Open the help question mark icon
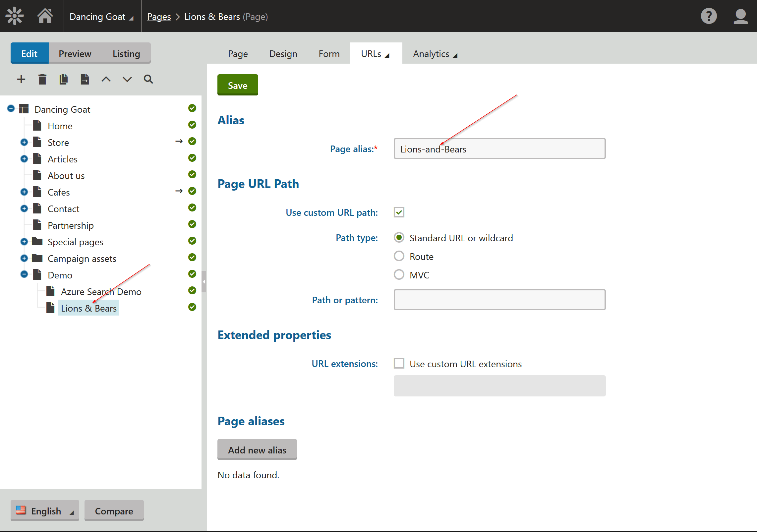757x532 pixels. (x=709, y=16)
